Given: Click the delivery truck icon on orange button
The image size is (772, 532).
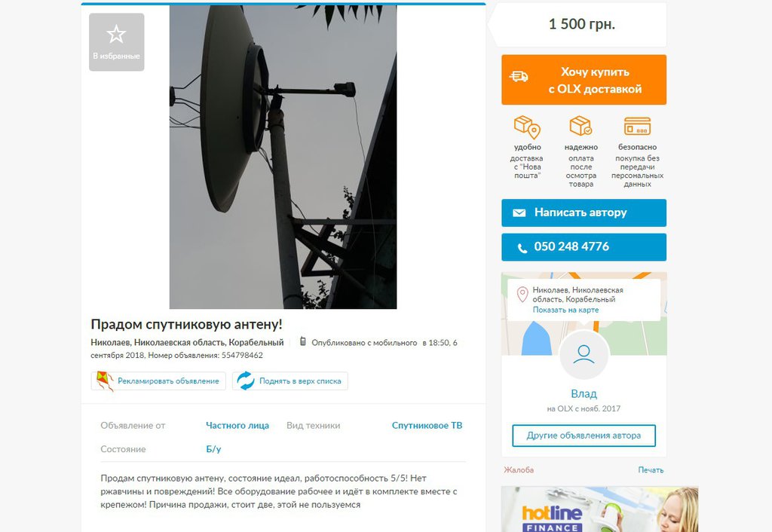Looking at the screenshot, I should [x=519, y=76].
